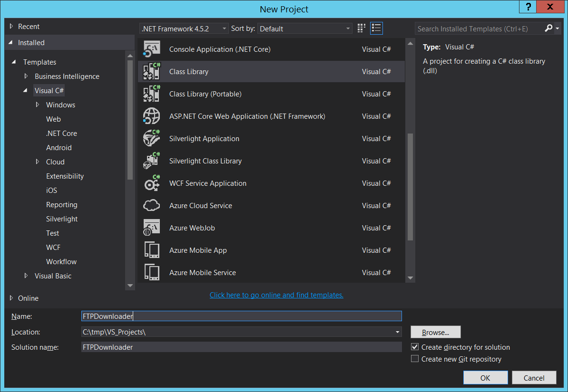Click the Class Library template icon

point(151,71)
